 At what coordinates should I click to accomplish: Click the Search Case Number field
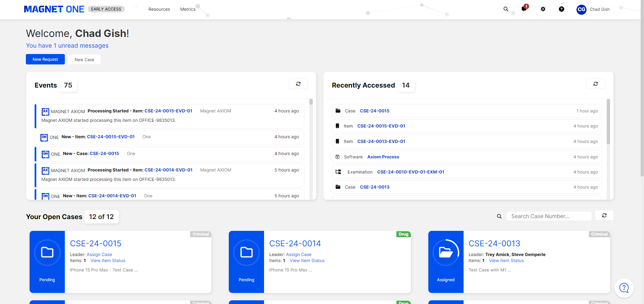(x=548, y=216)
